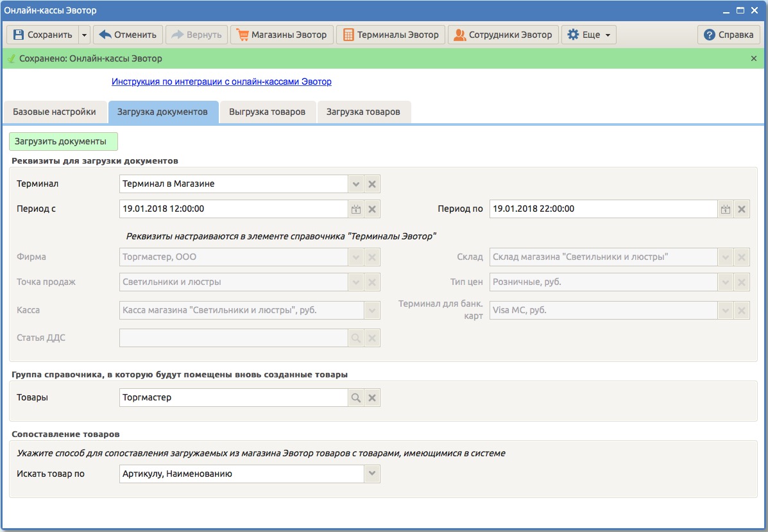This screenshot has width=768, height=532.
Task: Open the Evotor integration instruction link
Action: coord(221,82)
